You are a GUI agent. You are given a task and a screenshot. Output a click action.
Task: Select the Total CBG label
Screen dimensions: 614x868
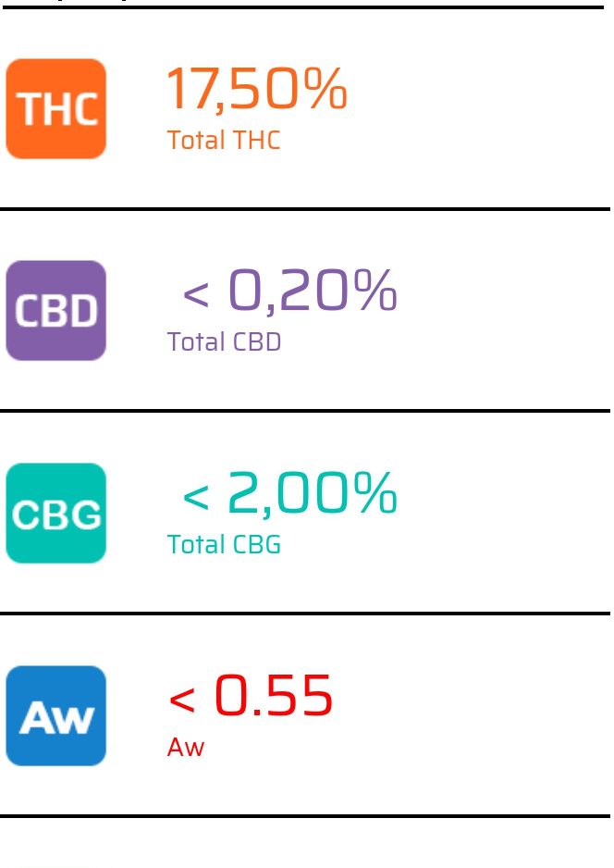224,545
